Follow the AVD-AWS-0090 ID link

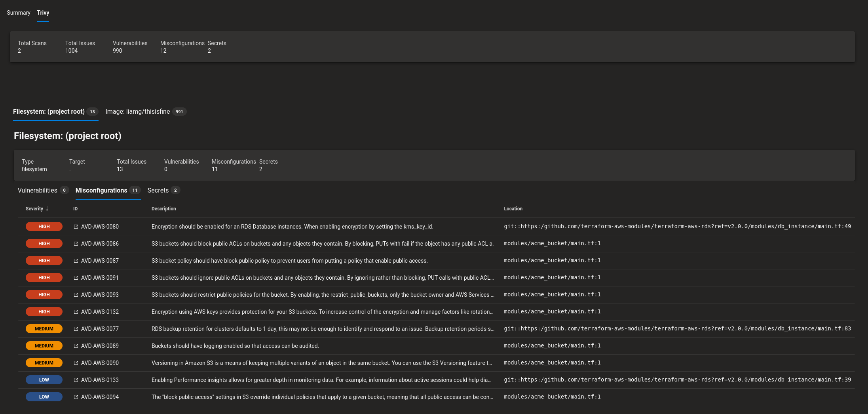[100, 363]
